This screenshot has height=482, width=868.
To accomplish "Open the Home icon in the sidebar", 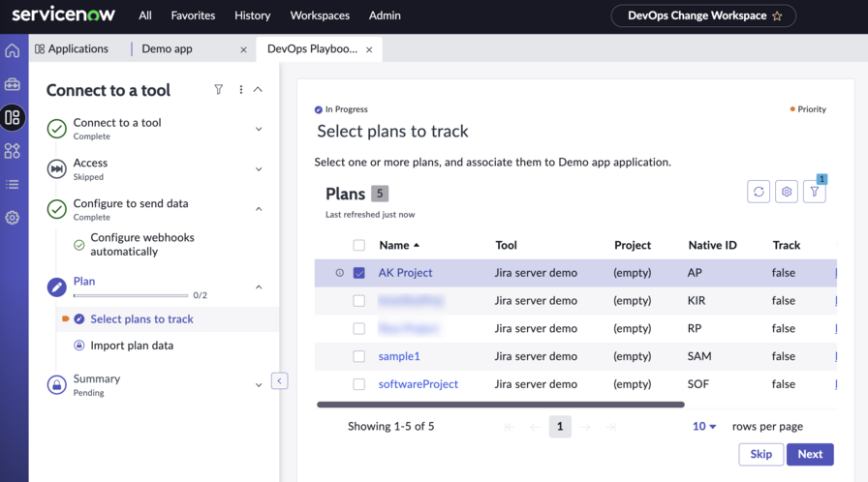I will point(13,51).
